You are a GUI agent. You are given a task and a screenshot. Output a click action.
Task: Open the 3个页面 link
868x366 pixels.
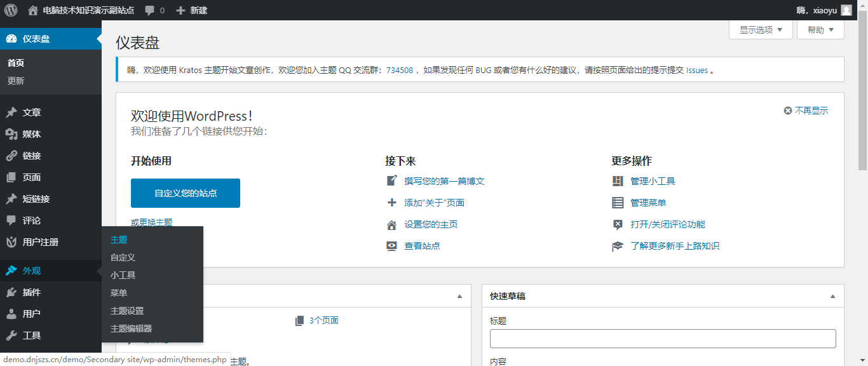pyautogui.click(x=324, y=320)
